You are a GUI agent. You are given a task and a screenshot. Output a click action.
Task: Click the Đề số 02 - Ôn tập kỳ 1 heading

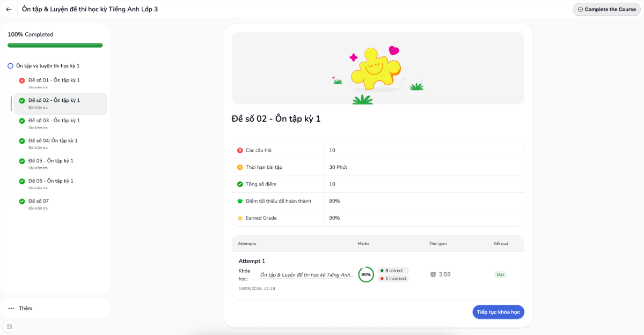pos(276,119)
